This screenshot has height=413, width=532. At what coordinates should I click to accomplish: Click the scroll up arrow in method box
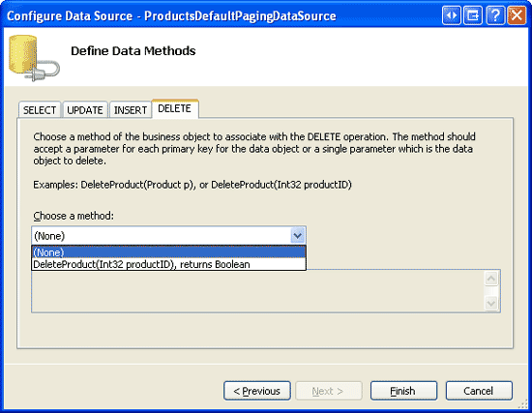(x=491, y=279)
